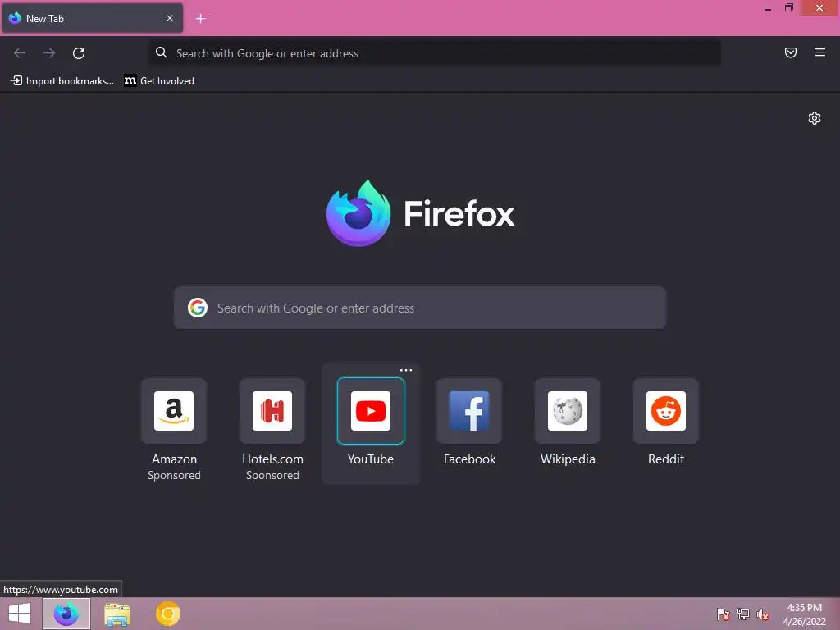Open the YouTube shortcut tile
Screen dimensions: 840x630
(371, 411)
